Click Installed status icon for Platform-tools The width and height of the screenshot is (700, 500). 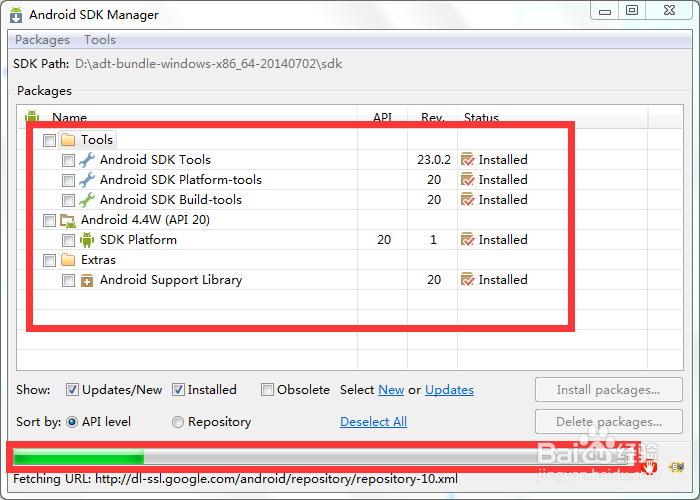coord(467,179)
